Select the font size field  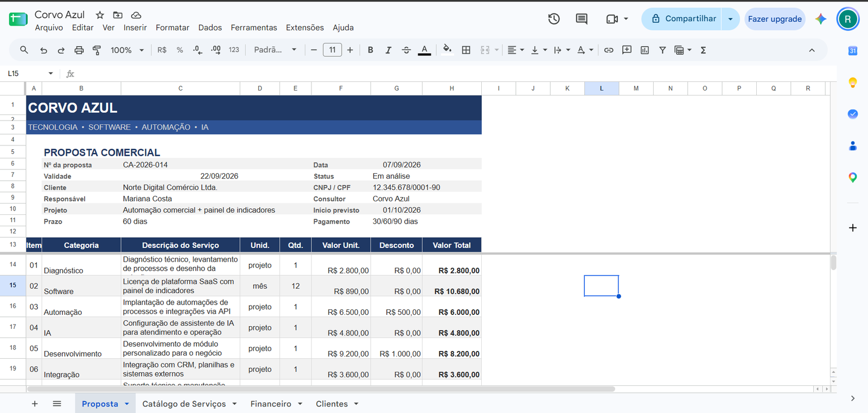(332, 50)
